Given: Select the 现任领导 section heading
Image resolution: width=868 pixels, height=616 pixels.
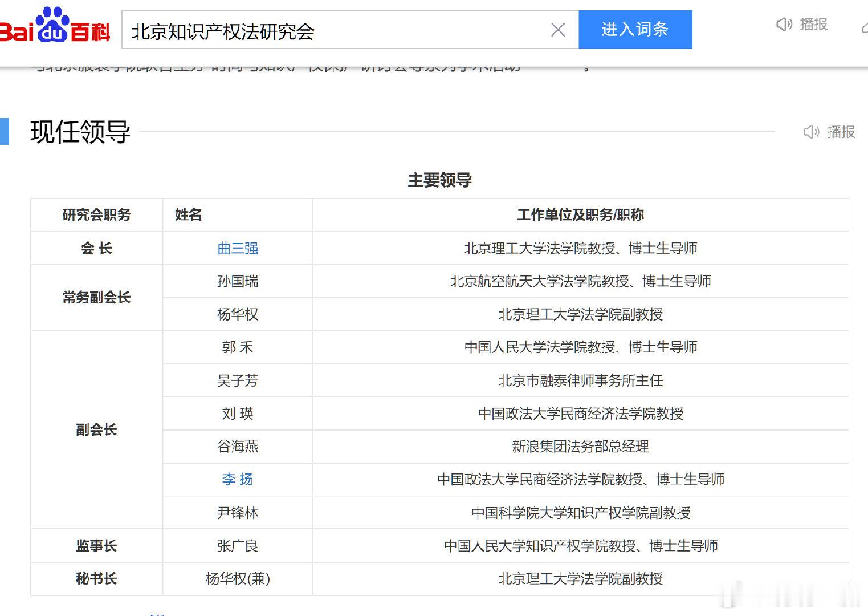Looking at the screenshot, I should [80, 132].
